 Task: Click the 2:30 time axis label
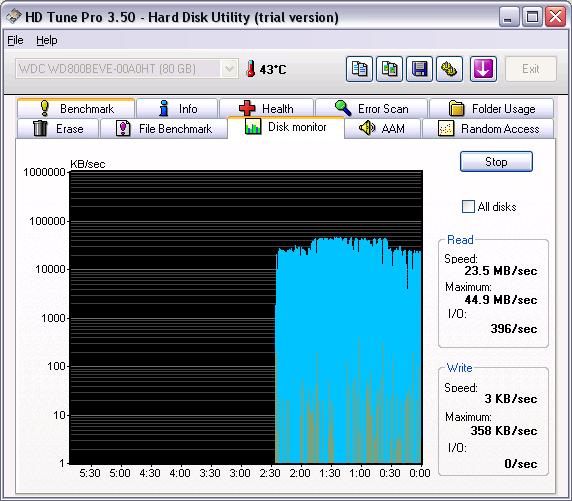click(x=270, y=473)
